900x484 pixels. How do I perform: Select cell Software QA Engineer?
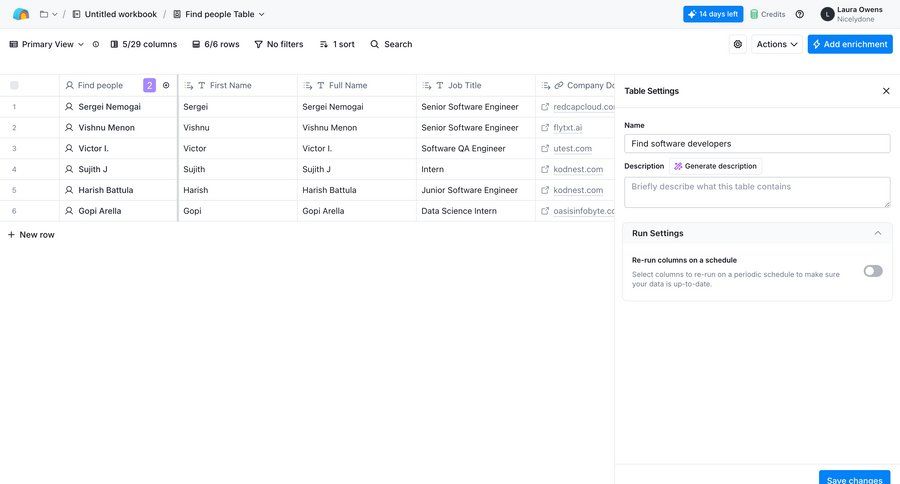tap(475, 149)
